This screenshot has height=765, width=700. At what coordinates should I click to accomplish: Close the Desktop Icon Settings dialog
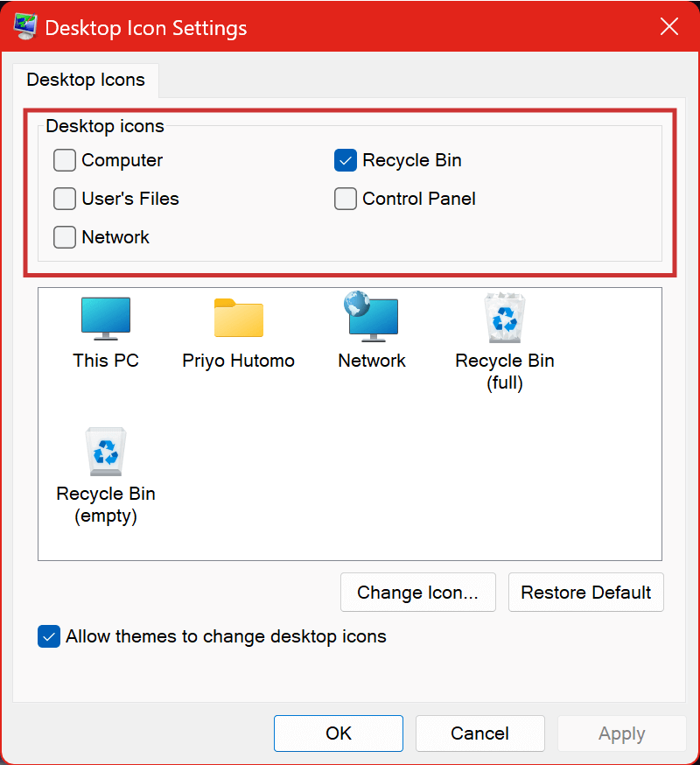(x=669, y=26)
